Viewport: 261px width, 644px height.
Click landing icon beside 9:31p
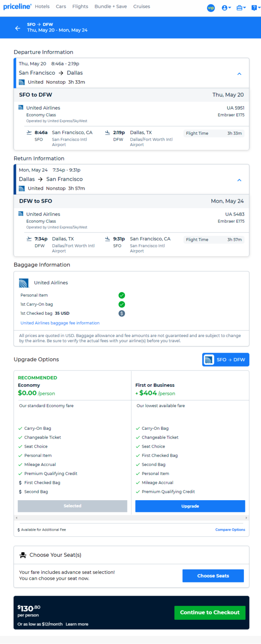108,239
